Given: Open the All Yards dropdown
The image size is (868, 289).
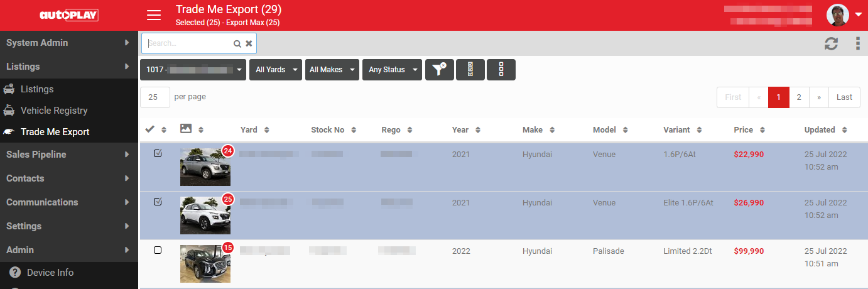Looking at the screenshot, I should pyautogui.click(x=276, y=70).
